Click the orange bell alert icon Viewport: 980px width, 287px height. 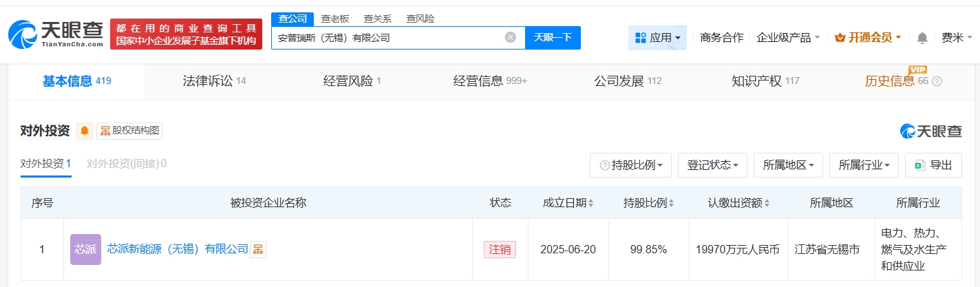[85, 131]
